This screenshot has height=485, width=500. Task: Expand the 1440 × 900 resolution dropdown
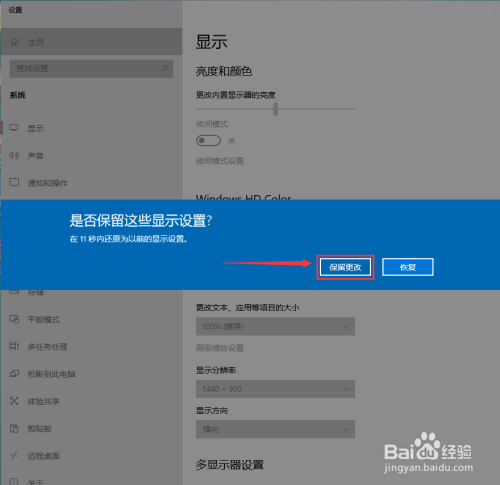pyautogui.click(x=275, y=389)
